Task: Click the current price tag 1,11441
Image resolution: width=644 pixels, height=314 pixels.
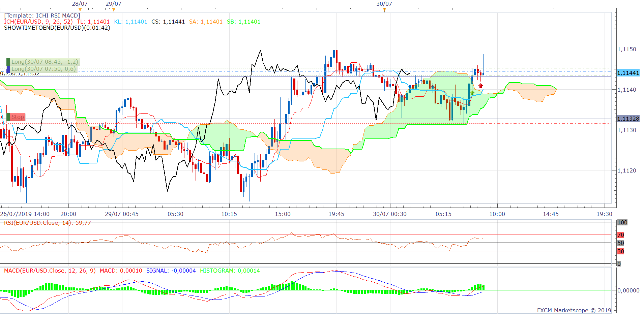Action: click(x=628, y=73)
